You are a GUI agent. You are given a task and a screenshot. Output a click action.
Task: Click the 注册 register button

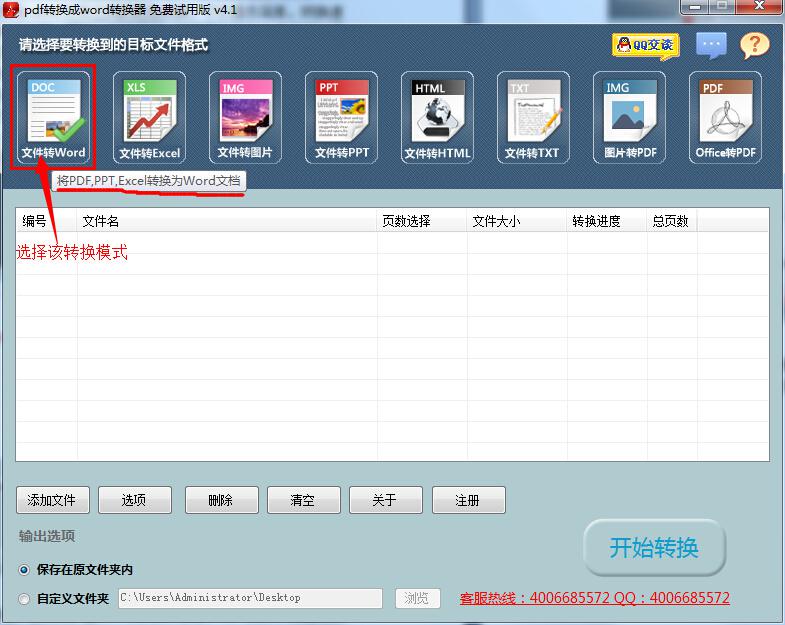point(469,500)
